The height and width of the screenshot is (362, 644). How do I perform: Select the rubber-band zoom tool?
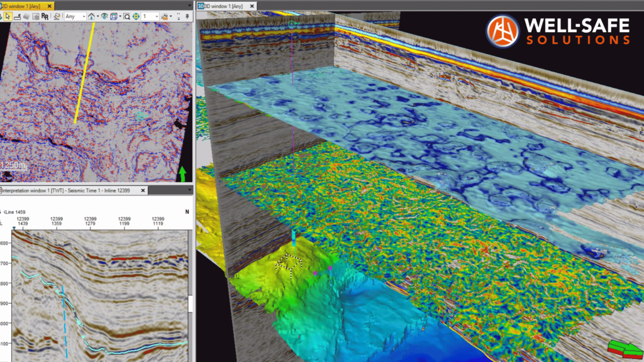coord(126,18)
